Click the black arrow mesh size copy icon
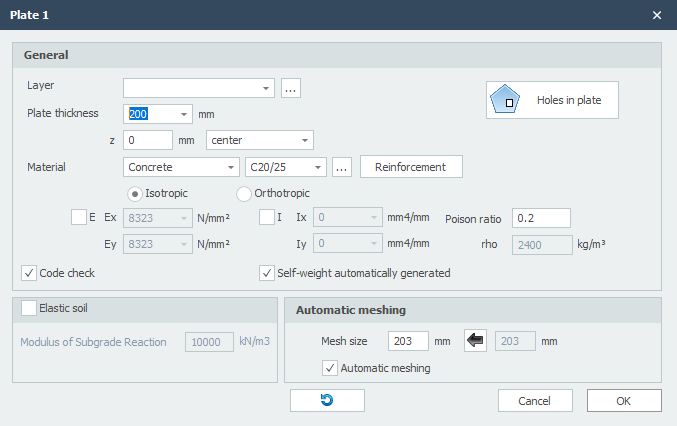 475,341
